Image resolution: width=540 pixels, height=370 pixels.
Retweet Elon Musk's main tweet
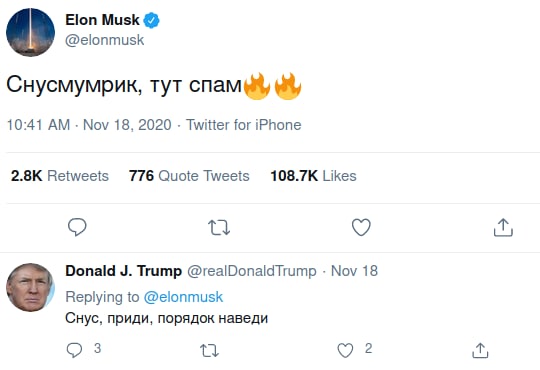click(219, 228)
